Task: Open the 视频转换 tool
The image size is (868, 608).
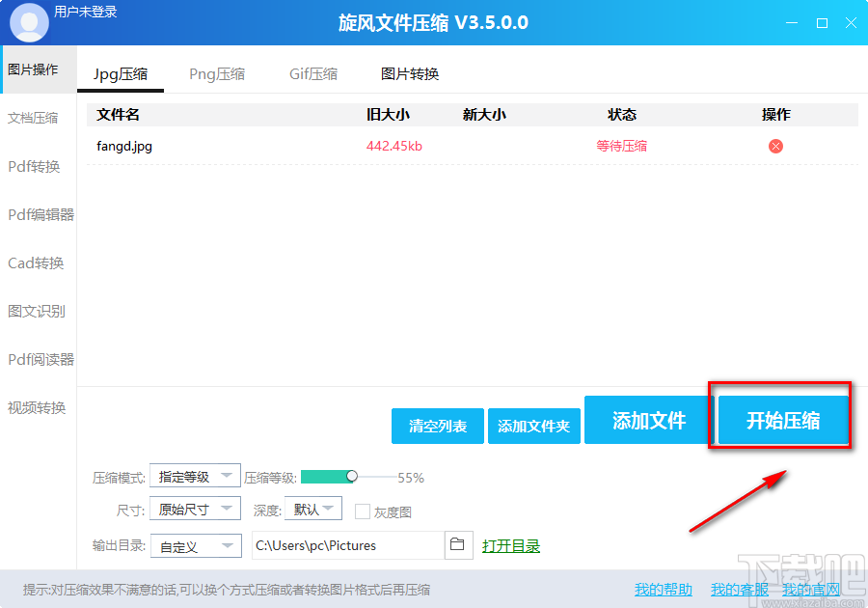Action: 37,407
